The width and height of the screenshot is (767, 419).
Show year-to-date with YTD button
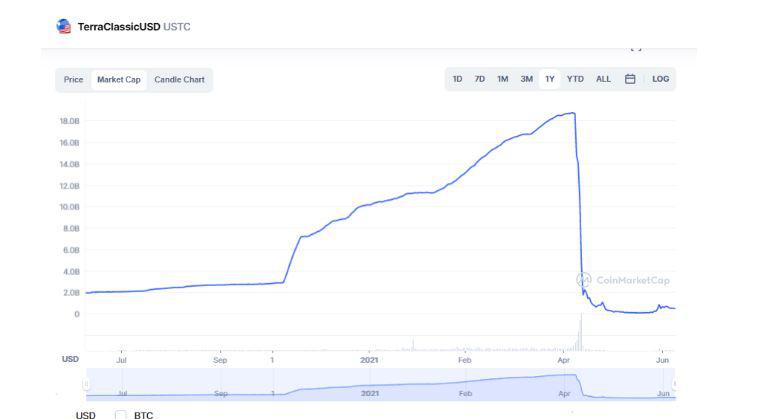click(x=575, y=79)
